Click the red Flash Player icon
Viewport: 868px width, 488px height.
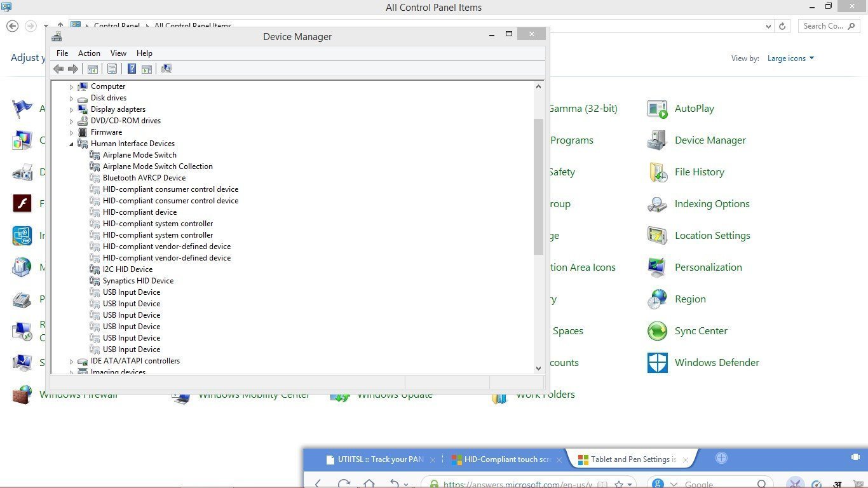(x=22, y=204)
